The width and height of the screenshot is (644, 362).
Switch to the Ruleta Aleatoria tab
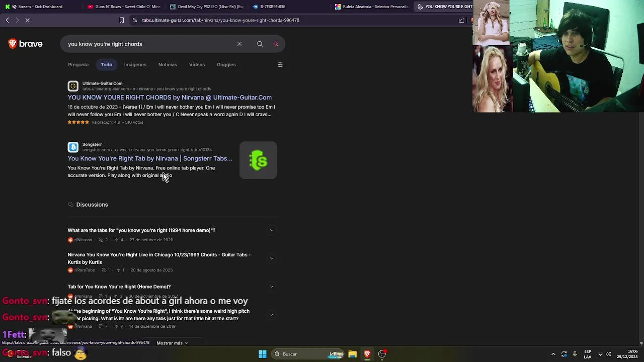[372, 7]
